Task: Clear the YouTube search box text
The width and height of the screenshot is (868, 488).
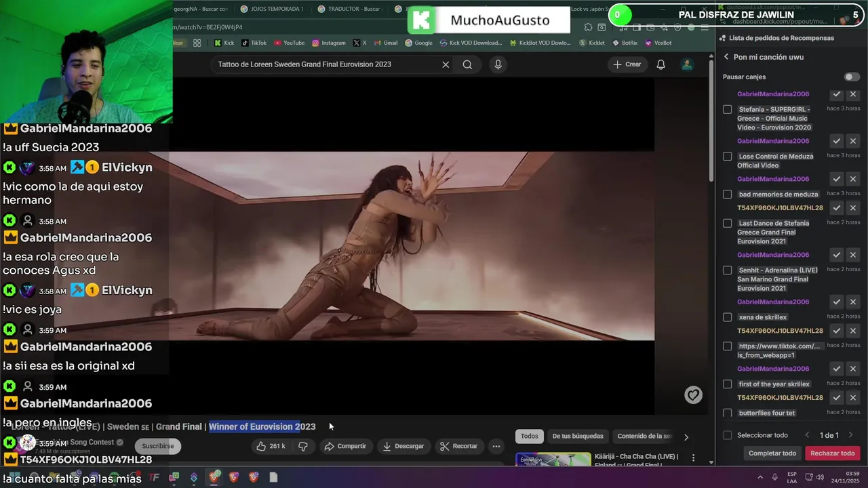Action: point(446,64)
